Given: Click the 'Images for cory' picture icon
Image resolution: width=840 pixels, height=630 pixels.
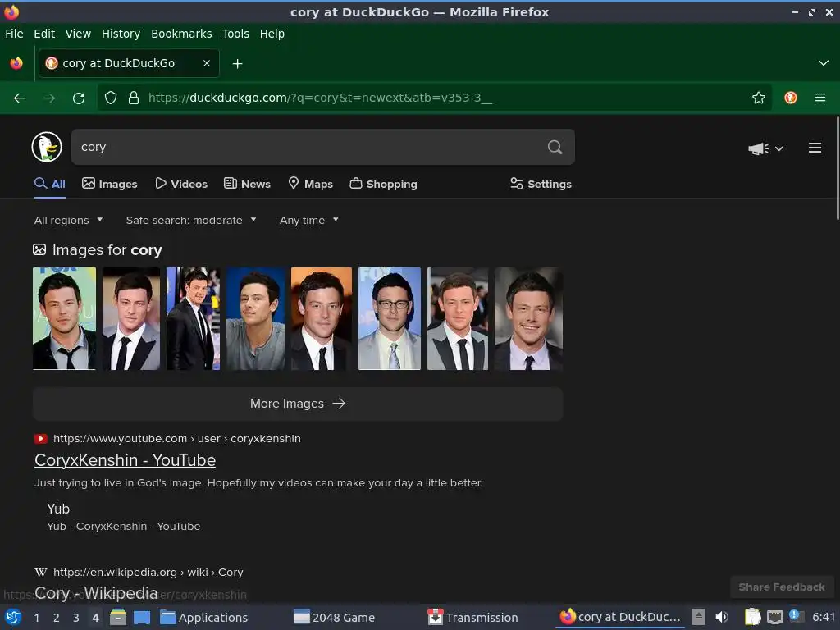Looking at the screenshot, I should coord(39,249).
